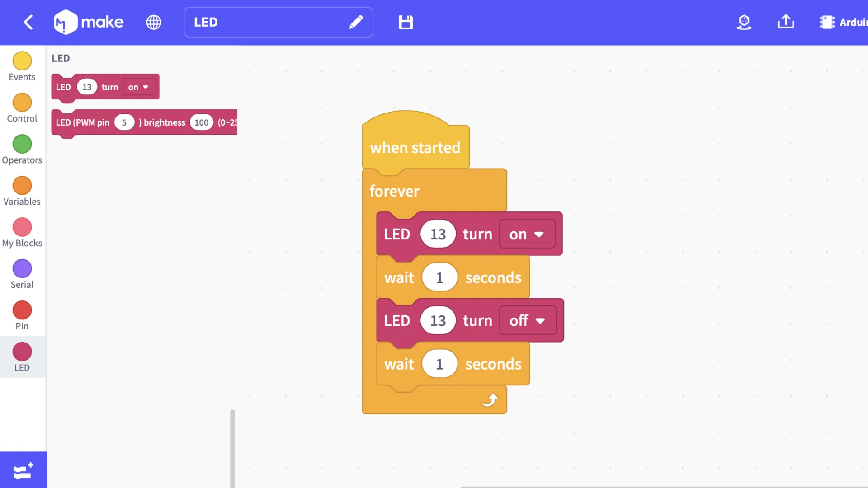
Task: Select the project name LED field
Action: (278, 22)
